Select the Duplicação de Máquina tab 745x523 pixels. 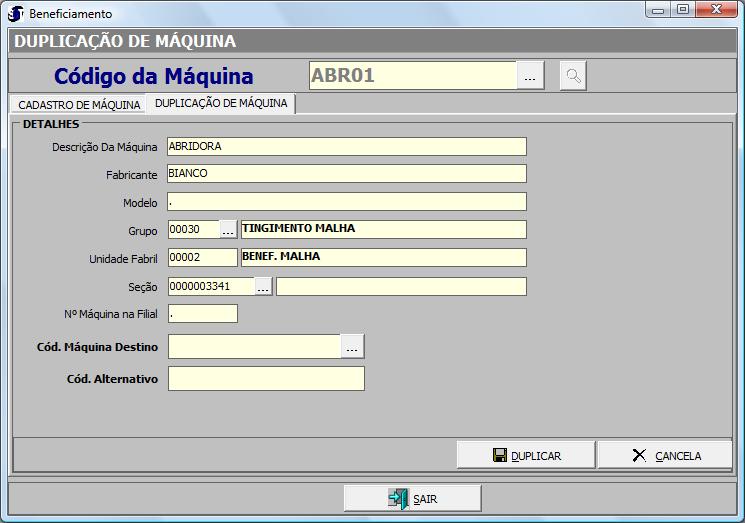pyautogui.click(x=221, y=104)
